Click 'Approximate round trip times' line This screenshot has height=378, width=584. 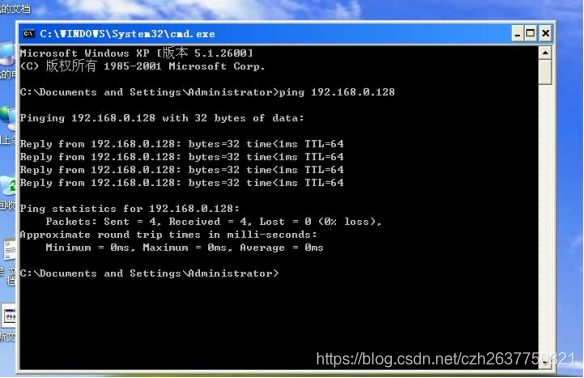click(168, 235)
